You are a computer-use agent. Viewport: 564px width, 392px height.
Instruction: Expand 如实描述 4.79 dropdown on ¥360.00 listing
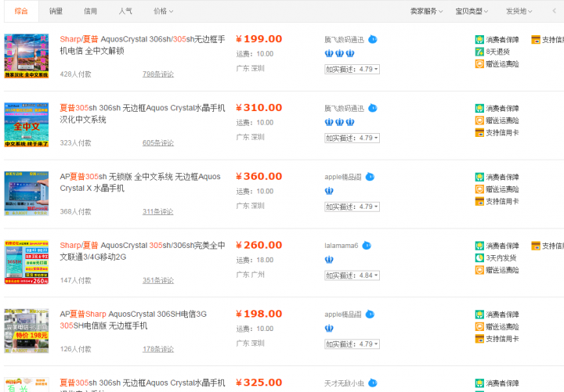pos(352,207)
